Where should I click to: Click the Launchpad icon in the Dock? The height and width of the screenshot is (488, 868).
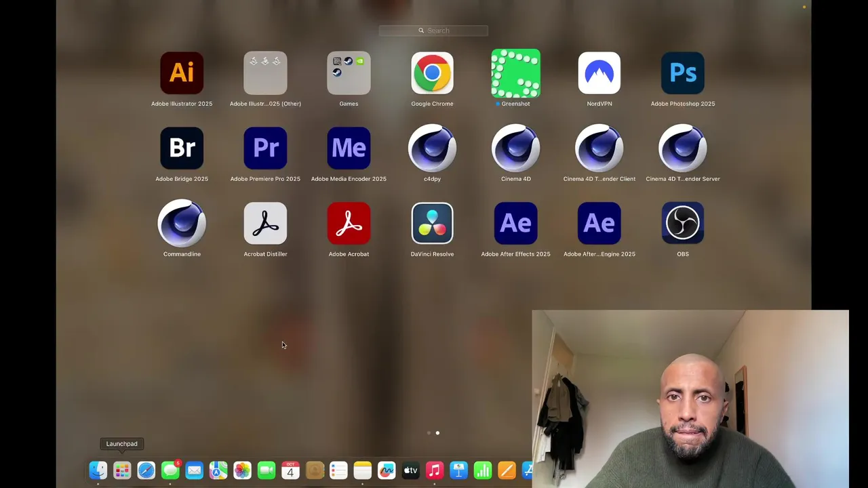pos(122,470)
